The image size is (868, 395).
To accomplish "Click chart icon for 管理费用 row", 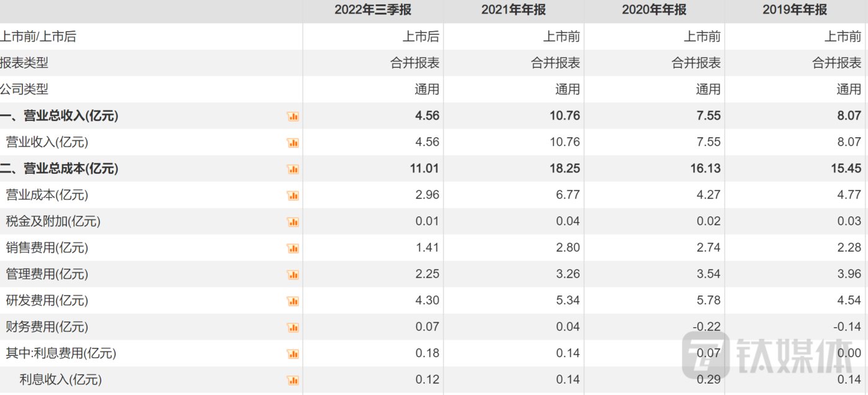I will point(293,275).
